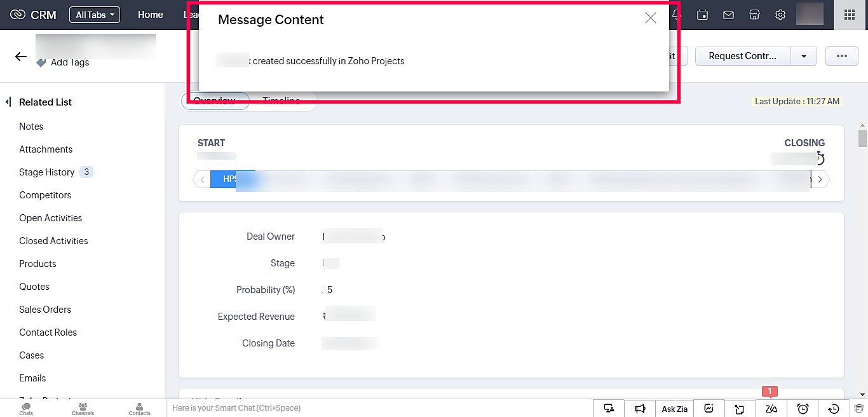Open the All Tabs dropdown
The width and height of the screenshot is (868, 417).
click(95, 15)
